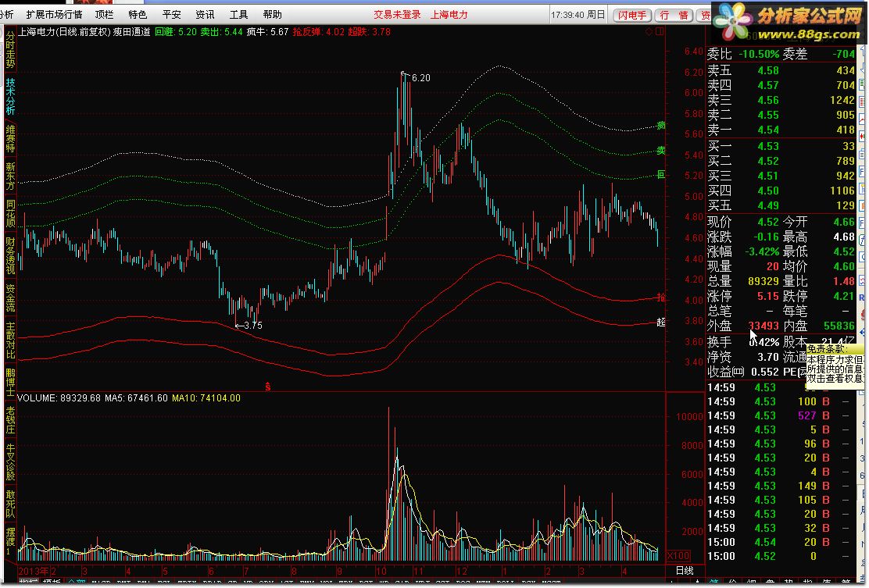
Task: Open the 老钱庄 side tab
Action: [10, 420]
